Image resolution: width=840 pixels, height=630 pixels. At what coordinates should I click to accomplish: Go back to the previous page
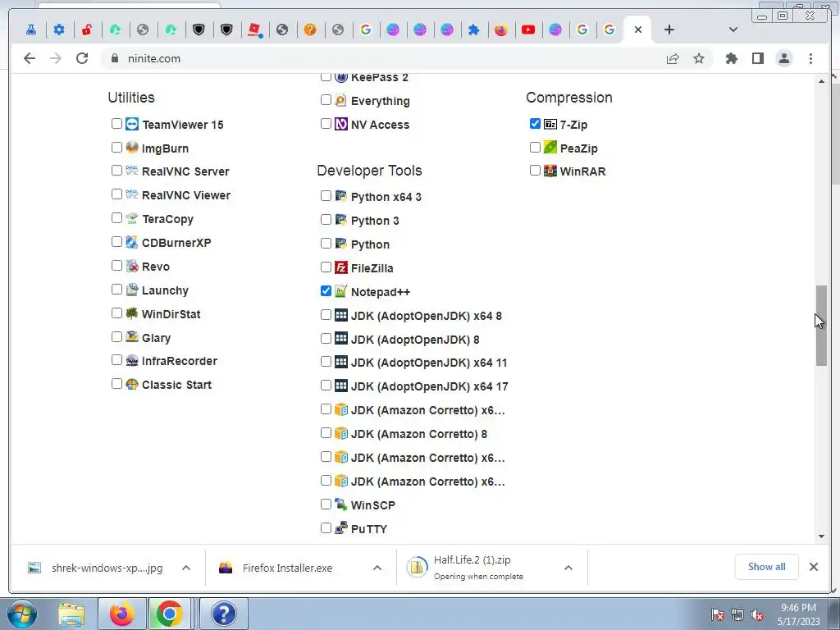pyautogui.click(x=30, y=58)
